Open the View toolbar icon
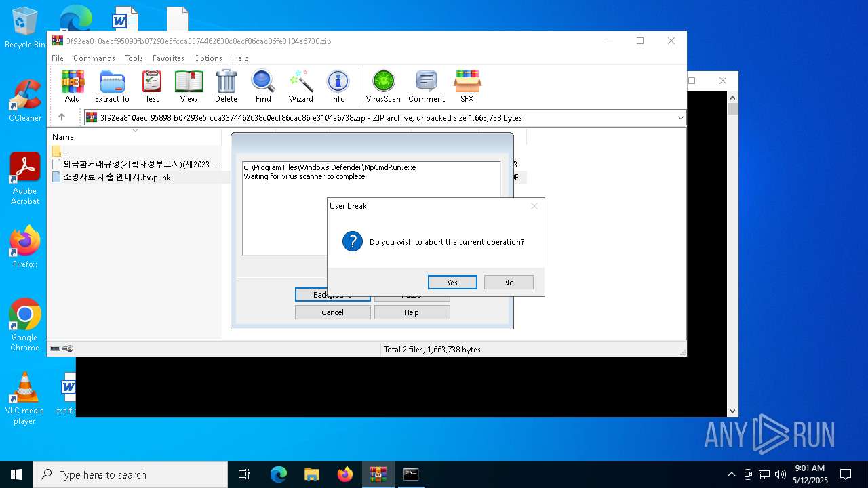Image resolution: width=868 pixels, height=488 pixels. [189, 86]
